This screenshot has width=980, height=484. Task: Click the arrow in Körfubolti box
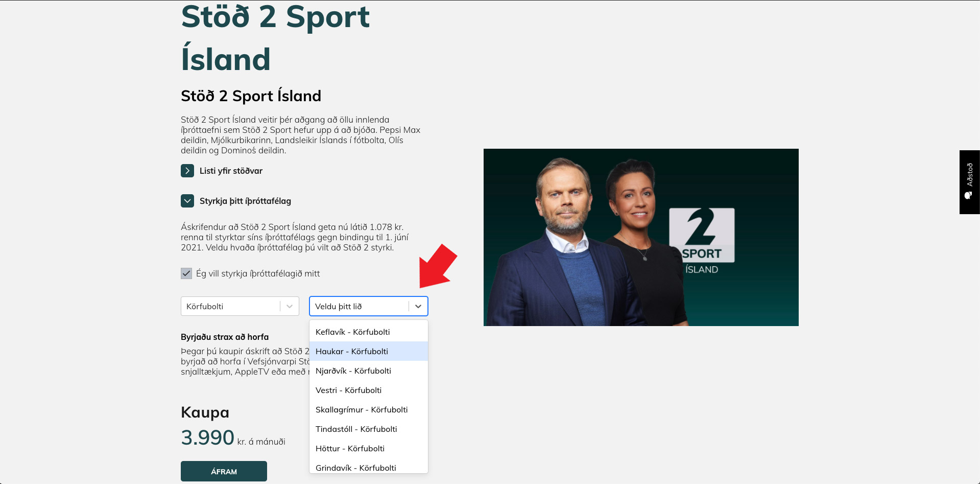(x=290, y=306)
